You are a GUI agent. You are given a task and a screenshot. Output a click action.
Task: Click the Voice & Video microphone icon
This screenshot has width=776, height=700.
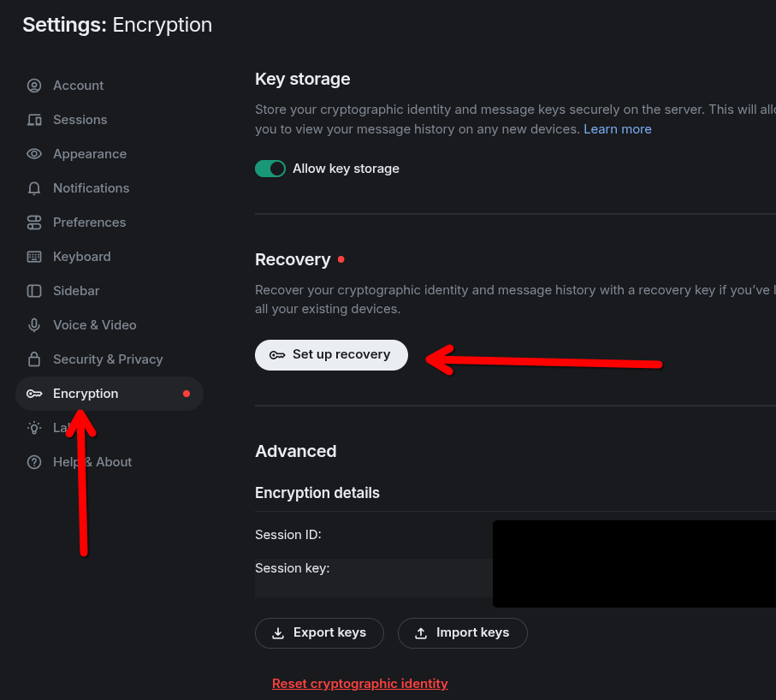[x=34, y=325]
